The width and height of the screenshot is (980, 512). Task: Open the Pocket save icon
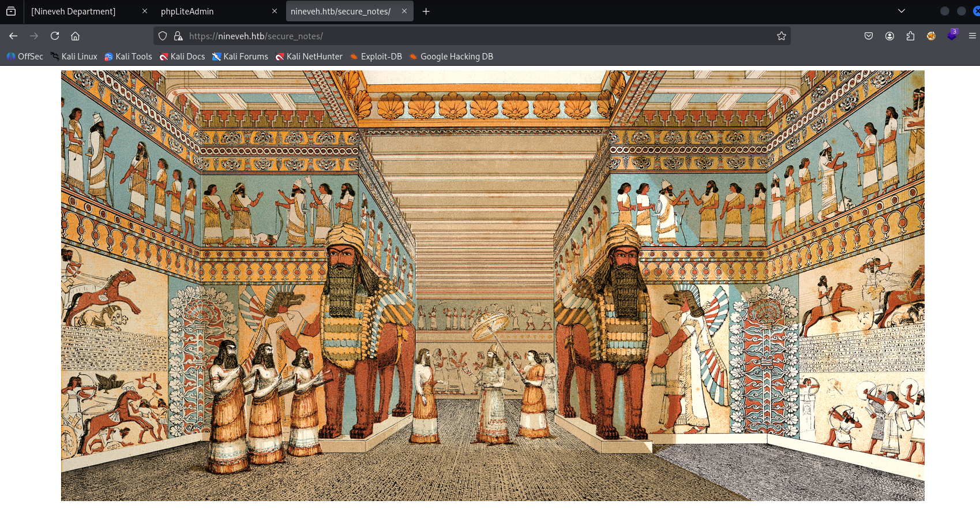pyautogui.click(x=869, y=36)
